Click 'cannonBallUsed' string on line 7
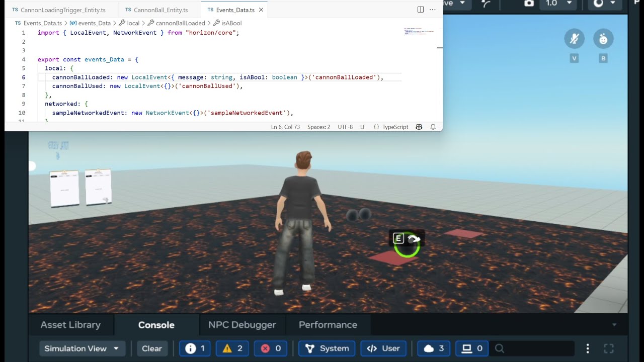The image size is (644, 362). pyautogui.click(x=206, y=86)
